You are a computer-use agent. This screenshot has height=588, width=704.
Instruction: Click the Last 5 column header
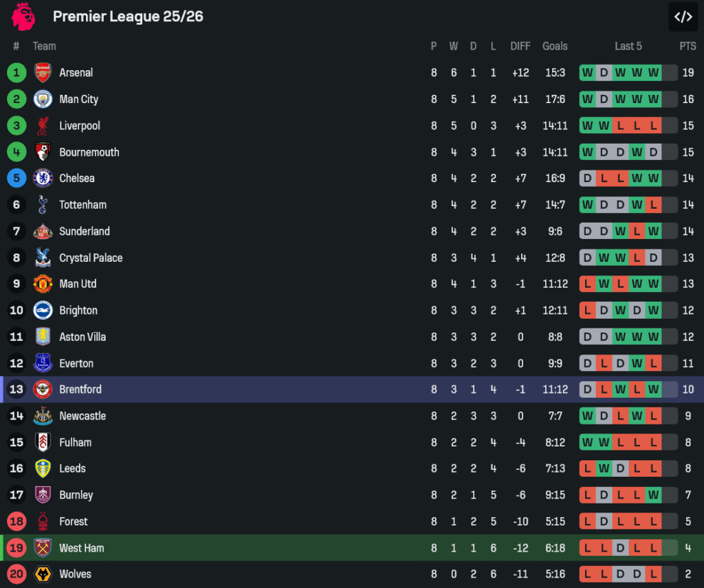[628, 46]
